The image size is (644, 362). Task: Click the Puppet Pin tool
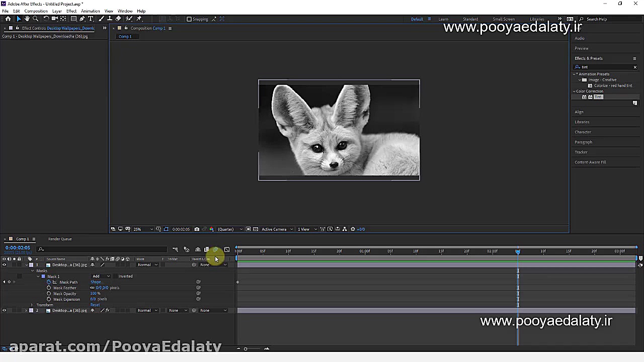click(x=139, y=19)
